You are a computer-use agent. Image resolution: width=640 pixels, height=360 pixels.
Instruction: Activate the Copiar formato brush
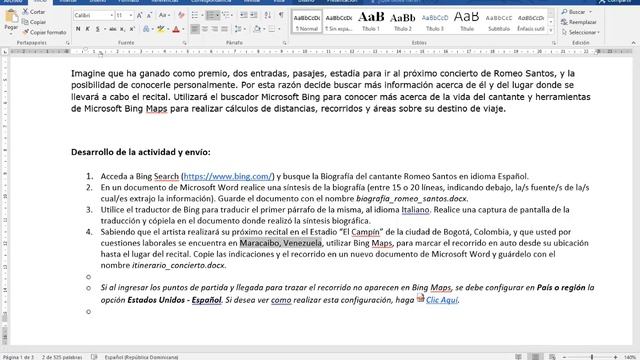point(44,32)
